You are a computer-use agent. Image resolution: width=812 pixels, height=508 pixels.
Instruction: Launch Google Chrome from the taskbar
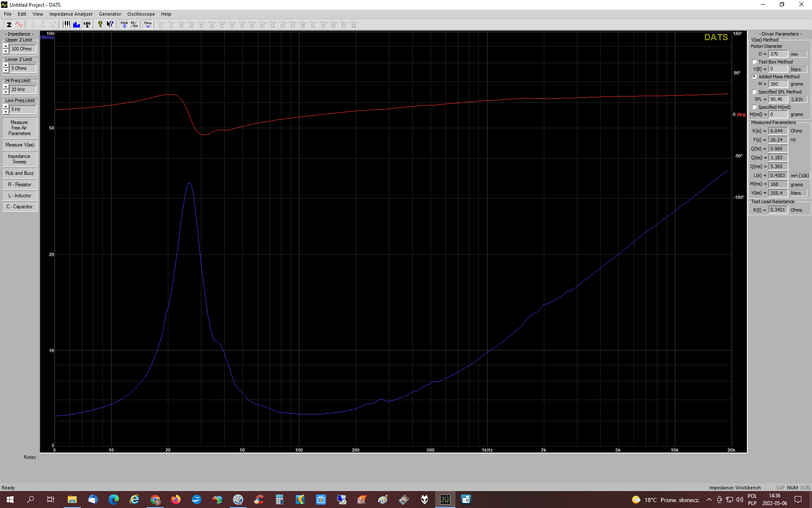[x=155, y=500]
